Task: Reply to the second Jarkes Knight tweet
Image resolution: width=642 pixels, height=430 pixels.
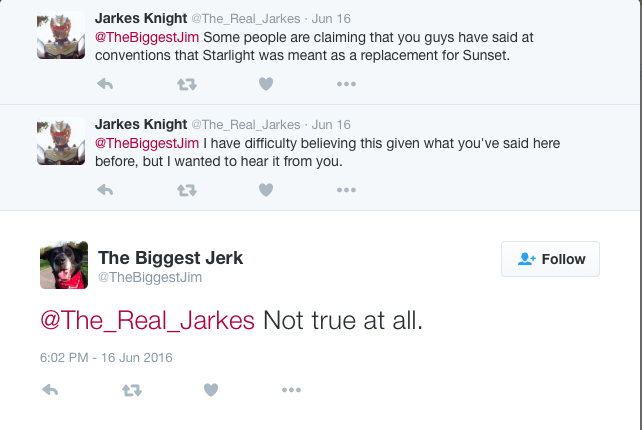Action: click(105, 189)
